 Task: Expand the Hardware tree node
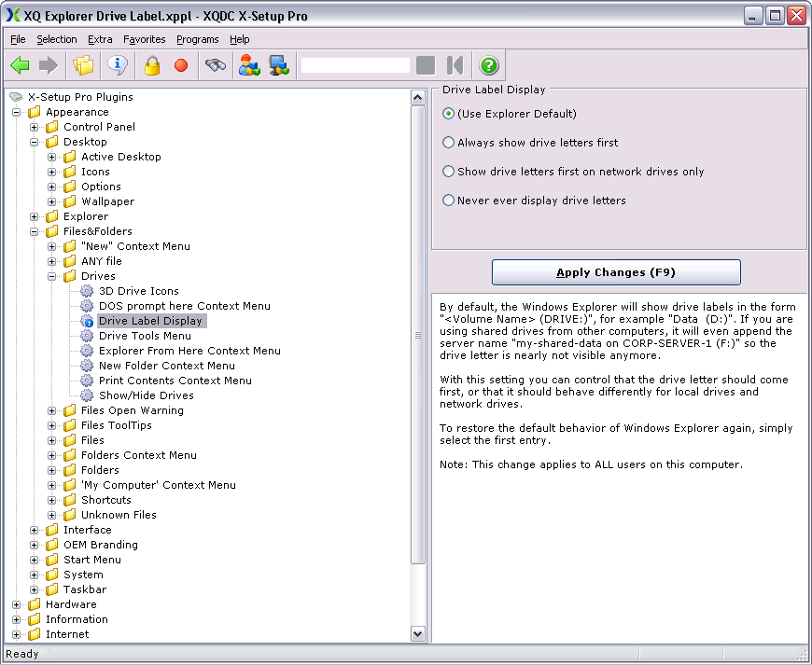point(17,604)
